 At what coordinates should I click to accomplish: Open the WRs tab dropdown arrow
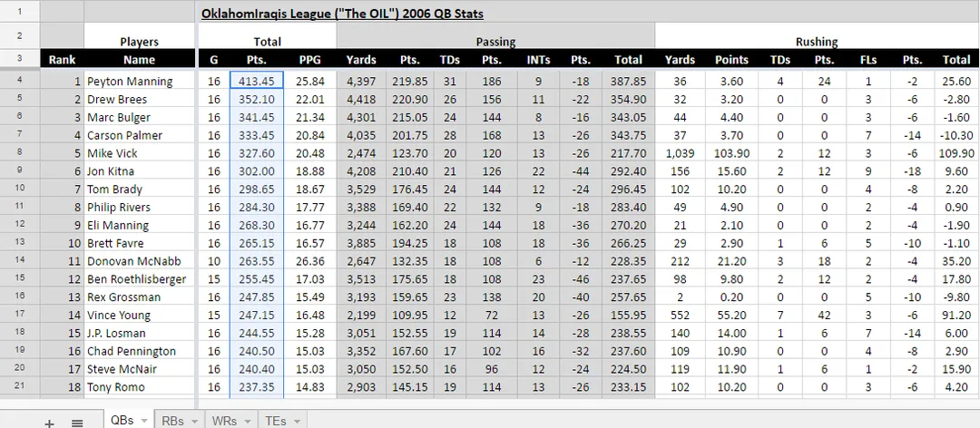click(x=248, y=421)
